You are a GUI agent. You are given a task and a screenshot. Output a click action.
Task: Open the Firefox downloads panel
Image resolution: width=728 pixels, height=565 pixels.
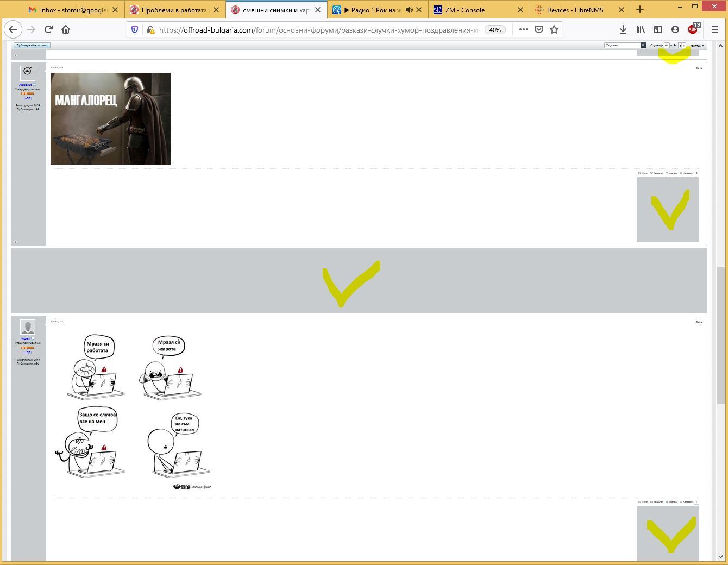(x=623, y=29)
